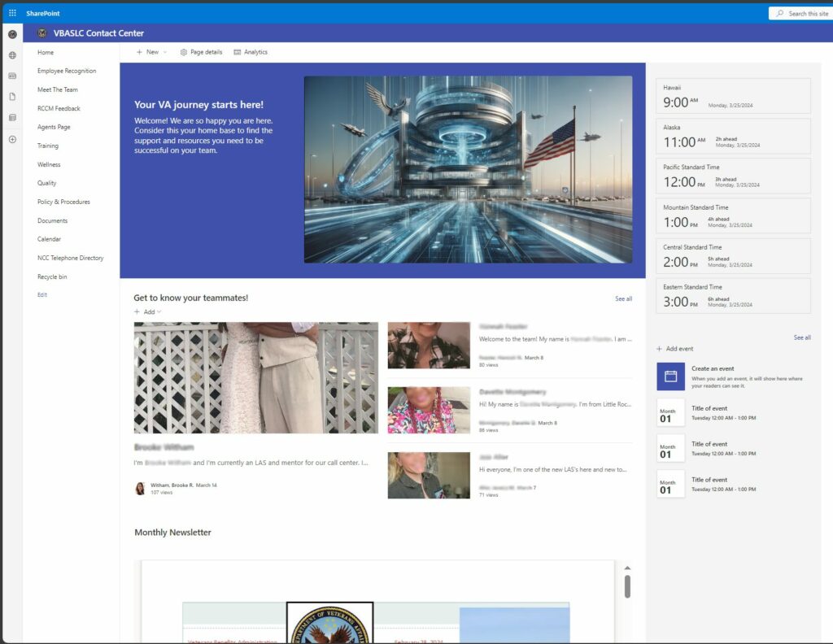Expand the Add dropdown under teammates heading
The image size is (833, 644).
148,312
